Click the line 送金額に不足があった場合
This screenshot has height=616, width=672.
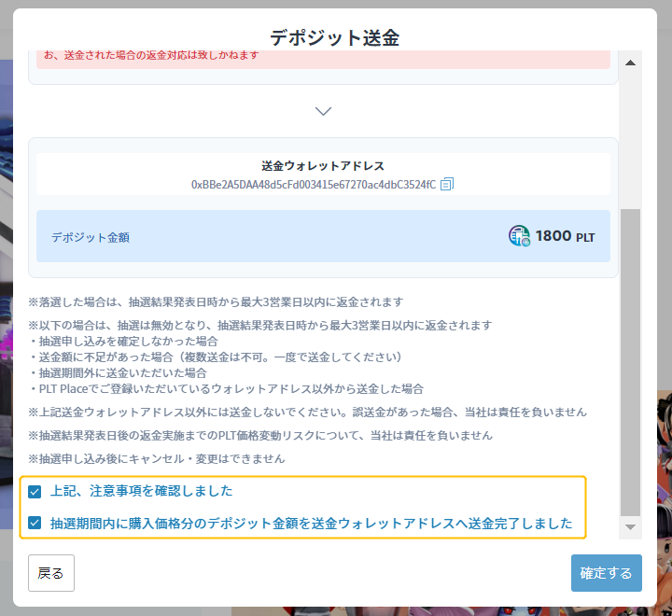[x=216, y=357]
